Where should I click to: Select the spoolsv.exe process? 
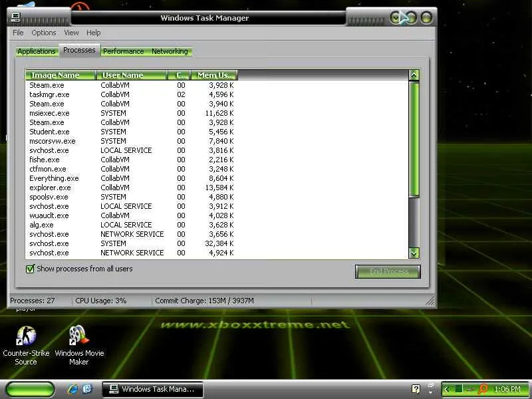tap(132, 197)
